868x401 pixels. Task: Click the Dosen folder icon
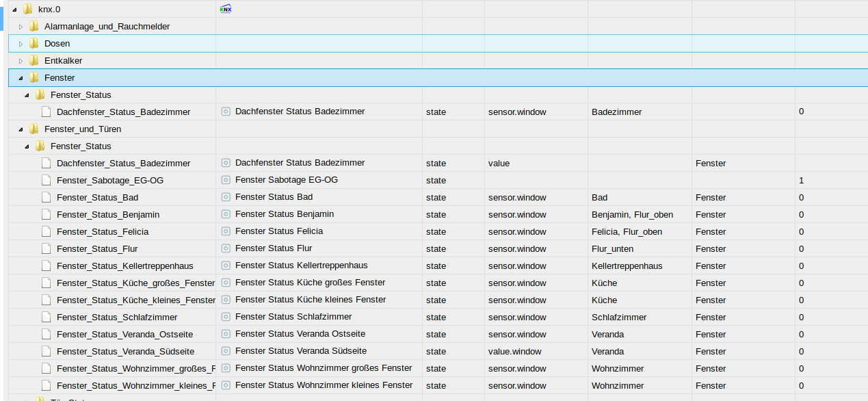(34, 43)
